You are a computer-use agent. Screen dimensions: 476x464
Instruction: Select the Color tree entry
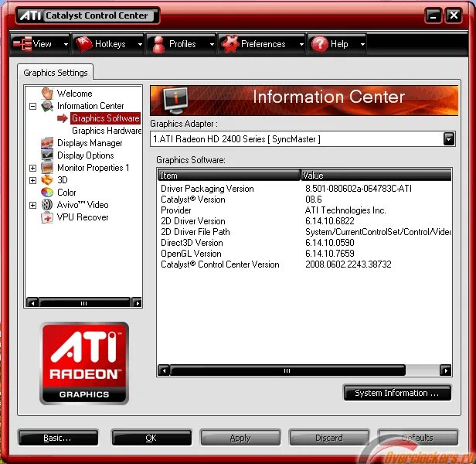pyautogui.click(x=66, y=193)
